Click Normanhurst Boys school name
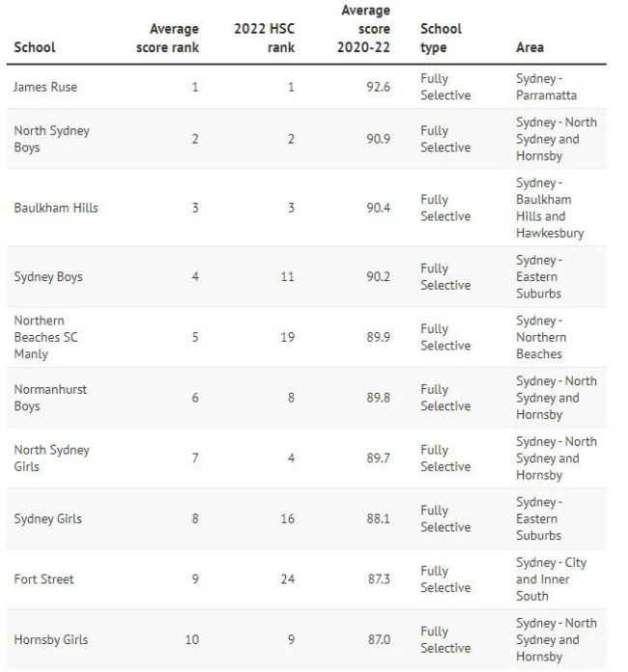Screen dimensions: 628x672 [x=50, y=398]
